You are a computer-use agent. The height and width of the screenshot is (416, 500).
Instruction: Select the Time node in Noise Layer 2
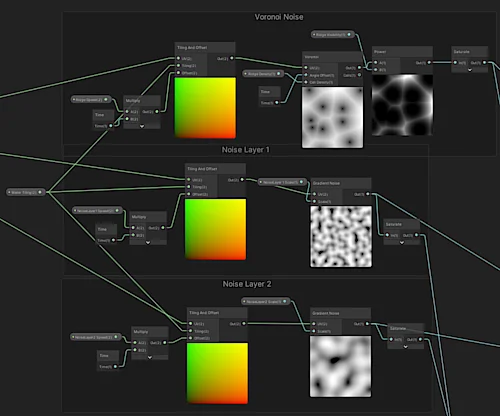(108, 361)
